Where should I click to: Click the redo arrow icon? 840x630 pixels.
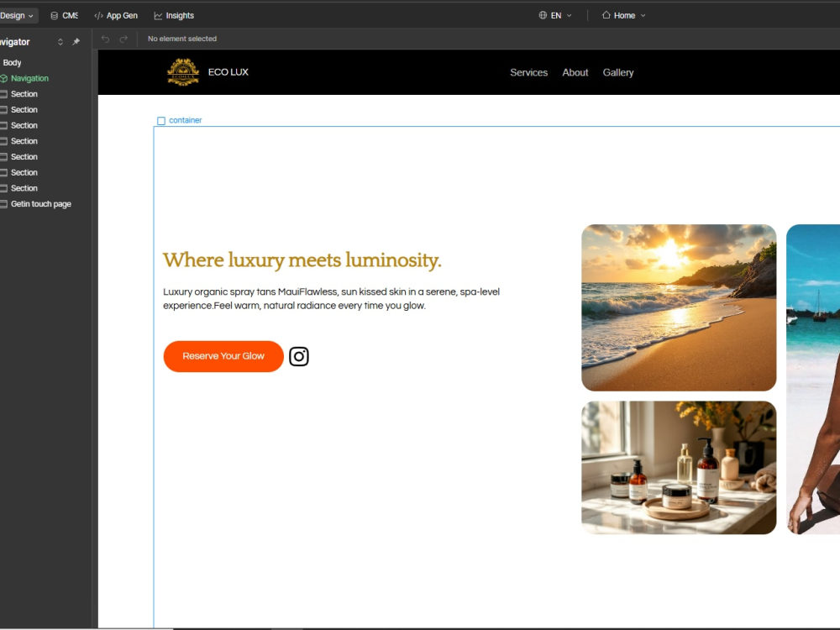click(x=123, y=39)
